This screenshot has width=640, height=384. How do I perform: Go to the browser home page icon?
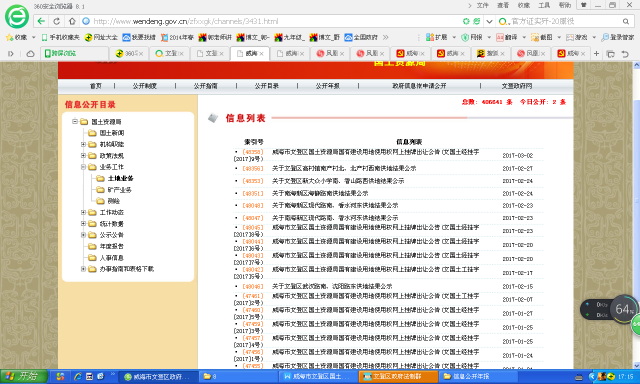tap(72, 21)
